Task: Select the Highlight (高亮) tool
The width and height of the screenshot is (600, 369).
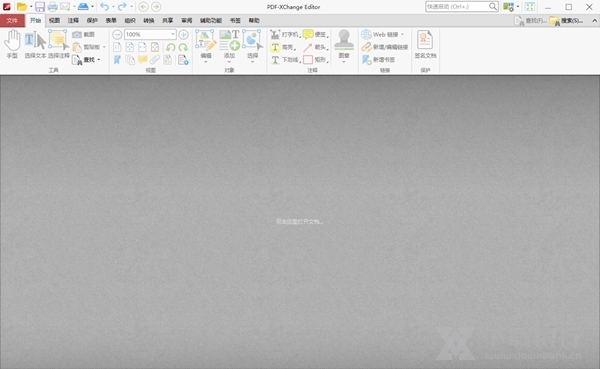Action: pos(283,47)
